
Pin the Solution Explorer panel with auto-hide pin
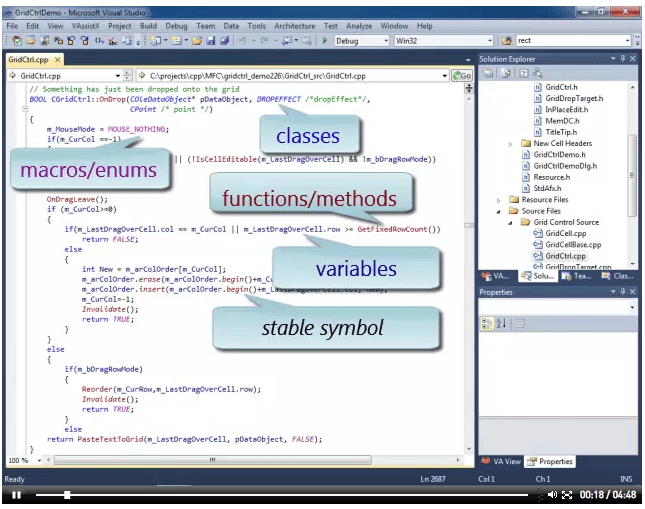point(623,58)
